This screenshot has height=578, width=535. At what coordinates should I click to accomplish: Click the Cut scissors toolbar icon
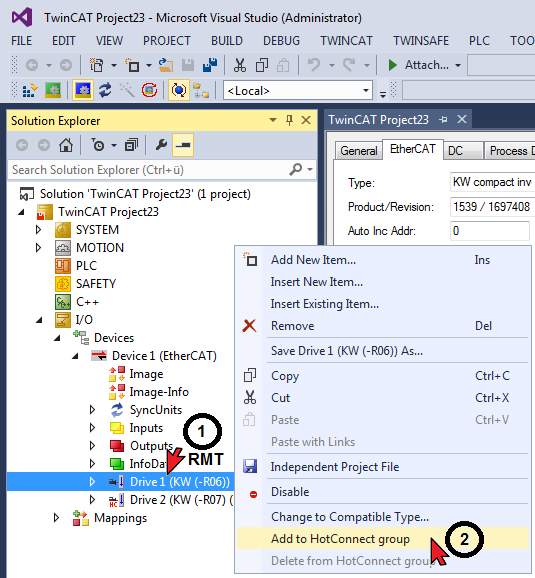pyautogui.click(x=240, y=66)
